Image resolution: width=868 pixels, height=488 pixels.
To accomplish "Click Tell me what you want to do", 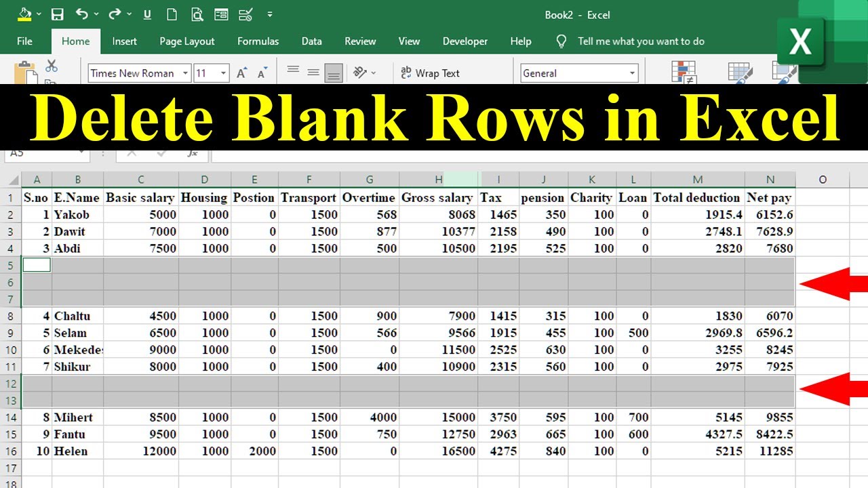I will tap(641, 41).
